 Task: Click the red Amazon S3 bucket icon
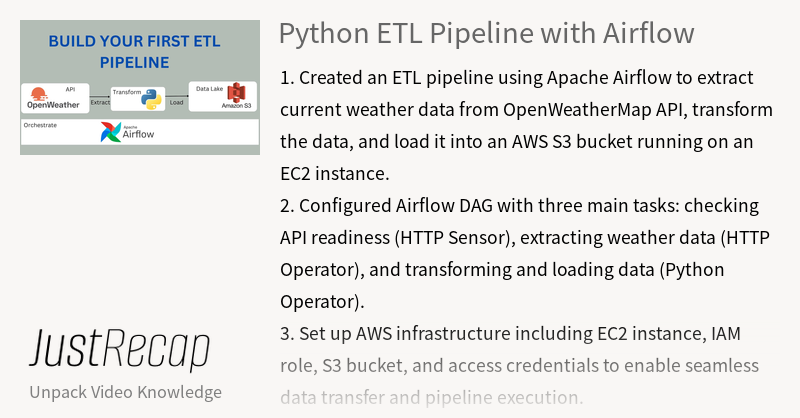[236, 91]
